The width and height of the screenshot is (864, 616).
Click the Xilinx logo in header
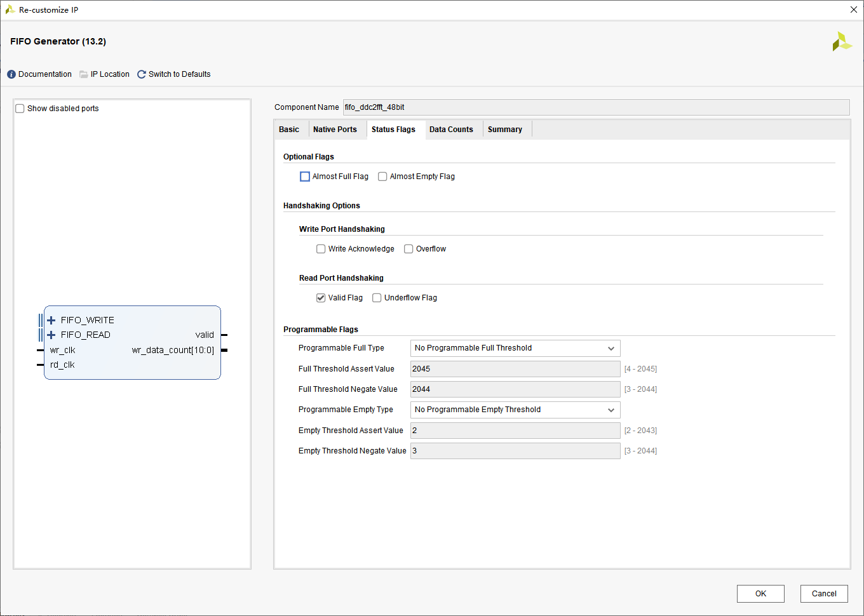point(842,41)
